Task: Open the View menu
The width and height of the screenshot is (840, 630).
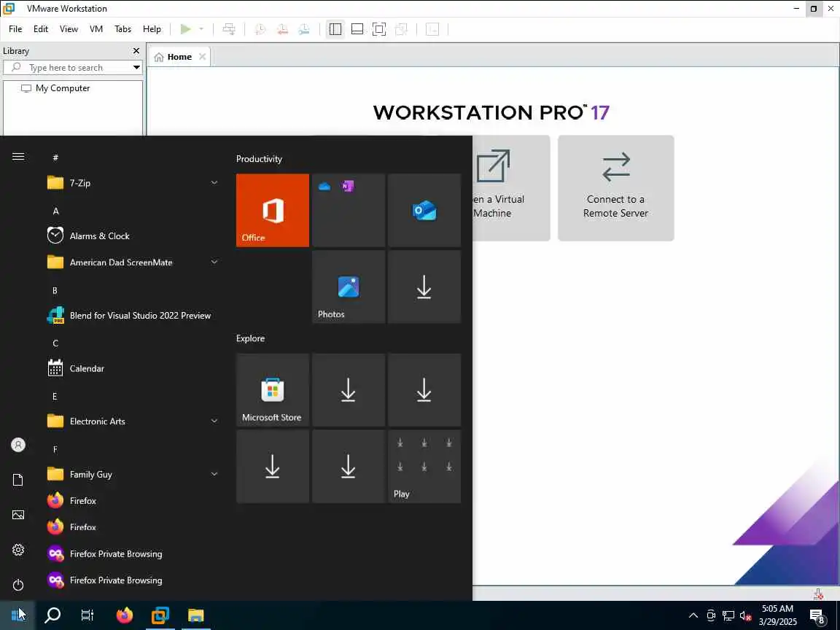Action: click(x=69, y=29)
